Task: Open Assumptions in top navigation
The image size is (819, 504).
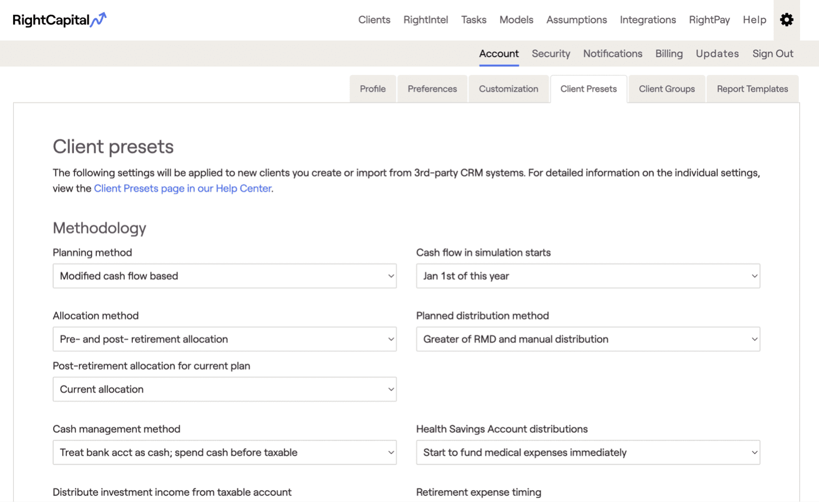Action: [576, 20]
